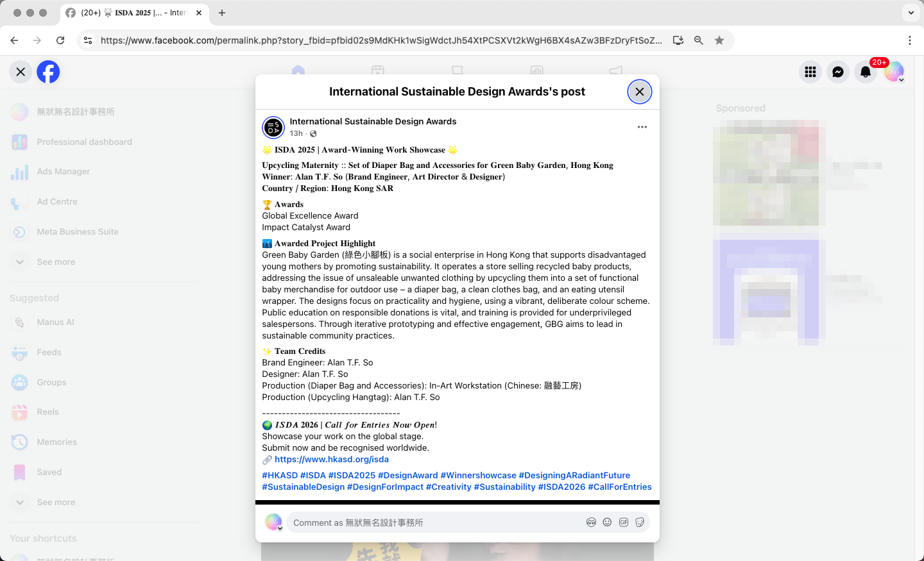Open the #SustainableDesign hashtag
Screen dimensions: 924x561
[x=304, y=487]
